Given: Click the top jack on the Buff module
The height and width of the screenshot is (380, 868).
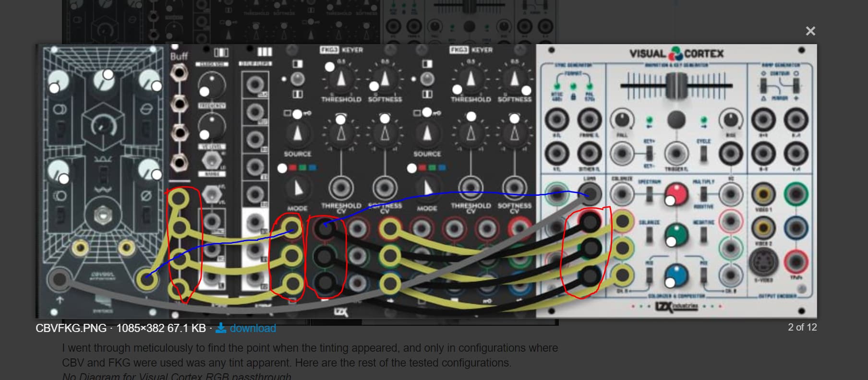Looking at the screenshot, I should 180,73.
